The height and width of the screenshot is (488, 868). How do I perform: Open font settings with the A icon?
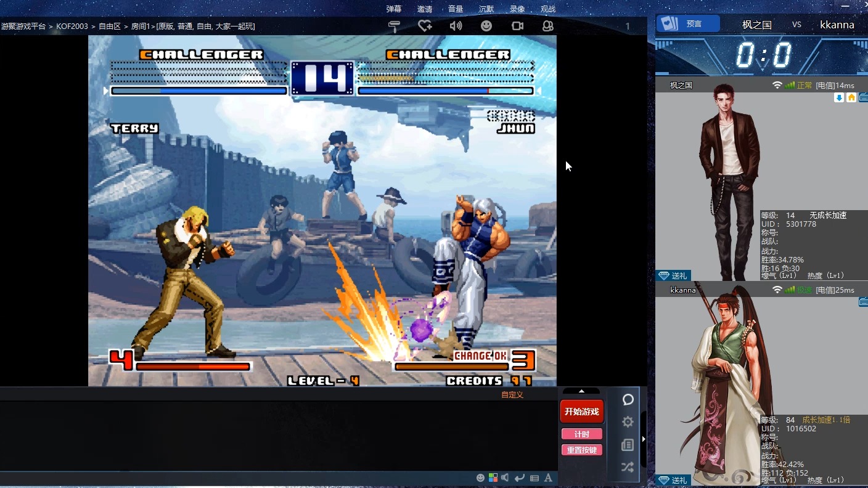point(548,478)
